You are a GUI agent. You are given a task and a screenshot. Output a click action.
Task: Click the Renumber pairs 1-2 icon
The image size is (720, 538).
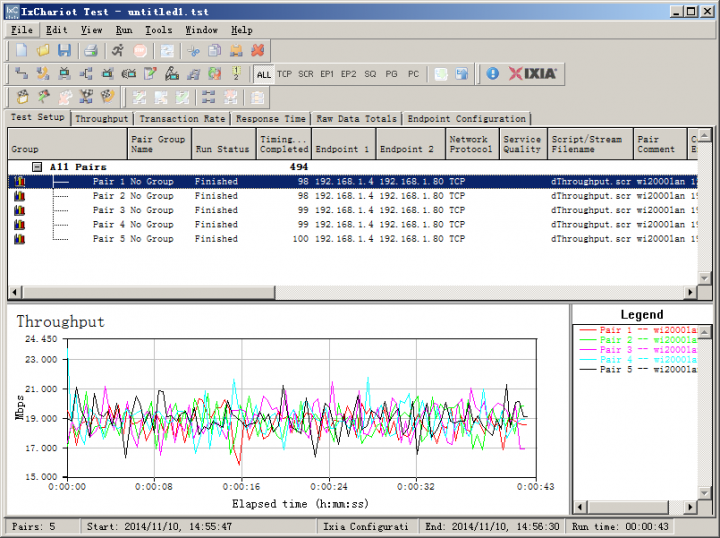pos(236,73)
